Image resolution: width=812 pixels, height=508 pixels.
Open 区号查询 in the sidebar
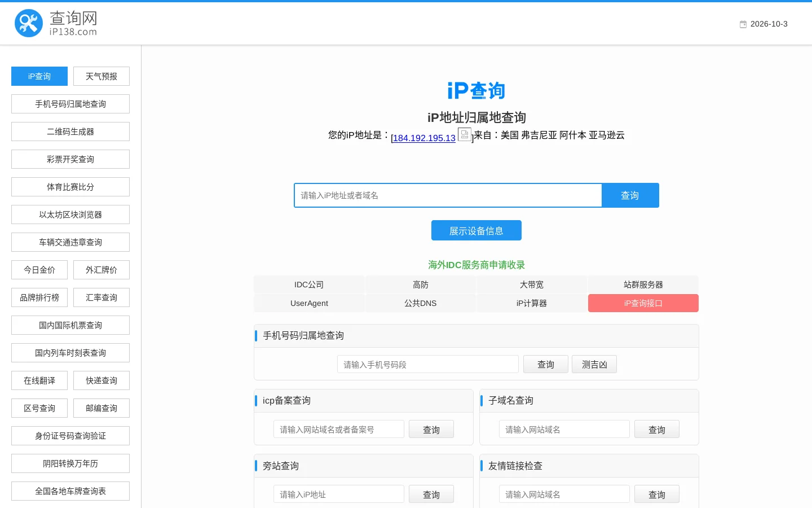[39, 408]
